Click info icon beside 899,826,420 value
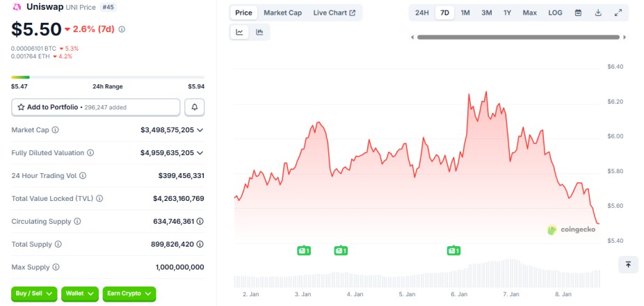644x306 pixels. pyautogui.click(x=200, y=244)
